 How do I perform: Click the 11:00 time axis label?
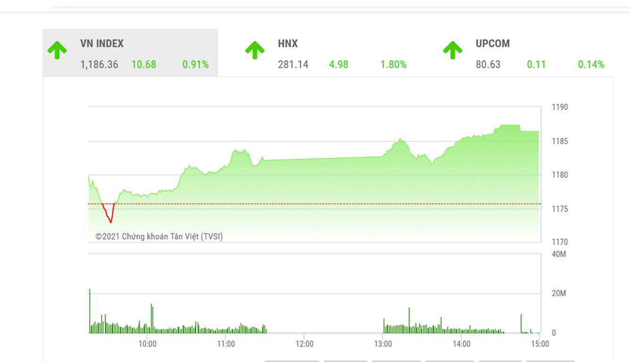226,344
